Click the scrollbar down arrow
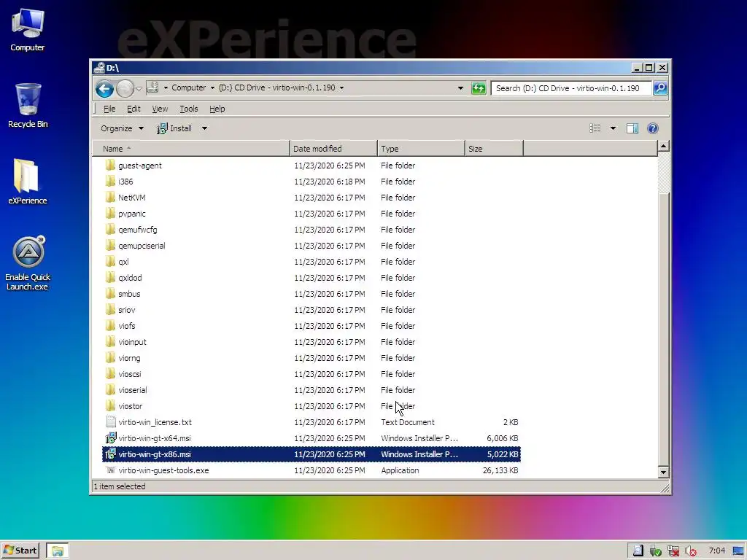Image resolution: width=747 pixels, height=560 pixels. (664, 472)
